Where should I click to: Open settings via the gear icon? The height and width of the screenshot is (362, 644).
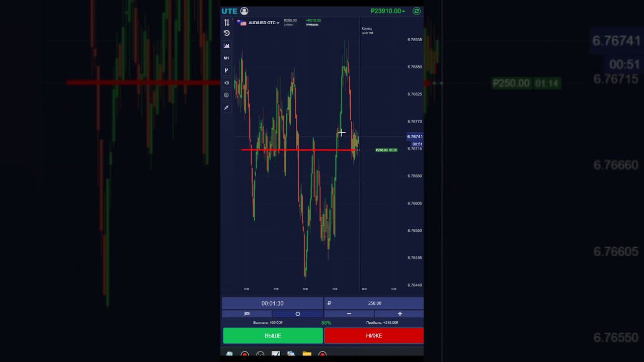point(226,95)
